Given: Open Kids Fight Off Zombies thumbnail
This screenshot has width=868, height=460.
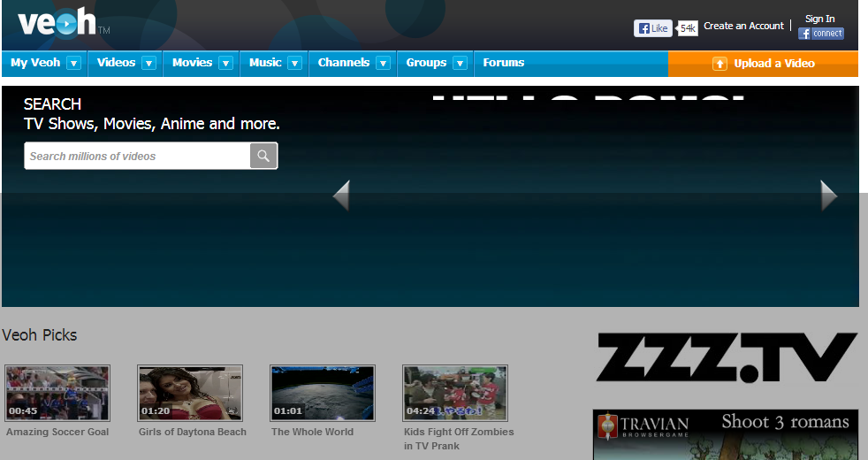Looking at the screenshot, I should (455, 393).
